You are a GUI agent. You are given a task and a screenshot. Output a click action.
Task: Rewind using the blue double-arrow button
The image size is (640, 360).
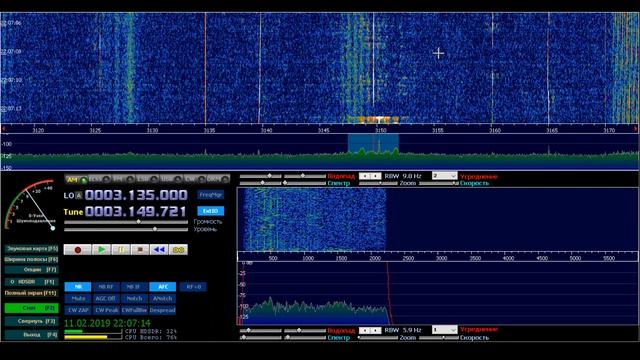[159, 249]
